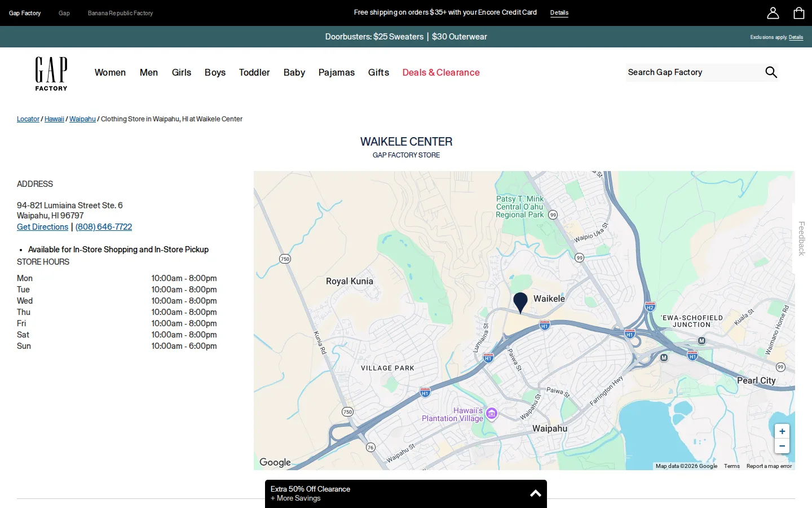Screen dimensions: 812x508
Task: Switch to the Gap brand tab
Action: tap(64, 13)
